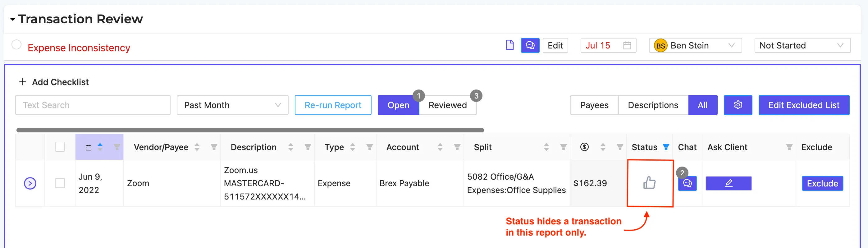
Task: Open the Vendor/Payee column filter
Action: click(214, 147)
